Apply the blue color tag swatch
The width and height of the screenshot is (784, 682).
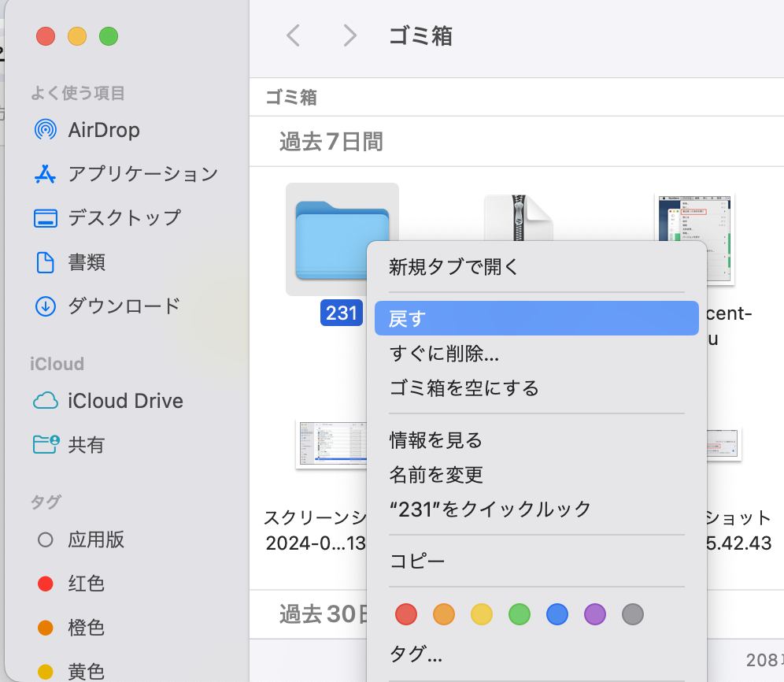[x=557, y=613]
